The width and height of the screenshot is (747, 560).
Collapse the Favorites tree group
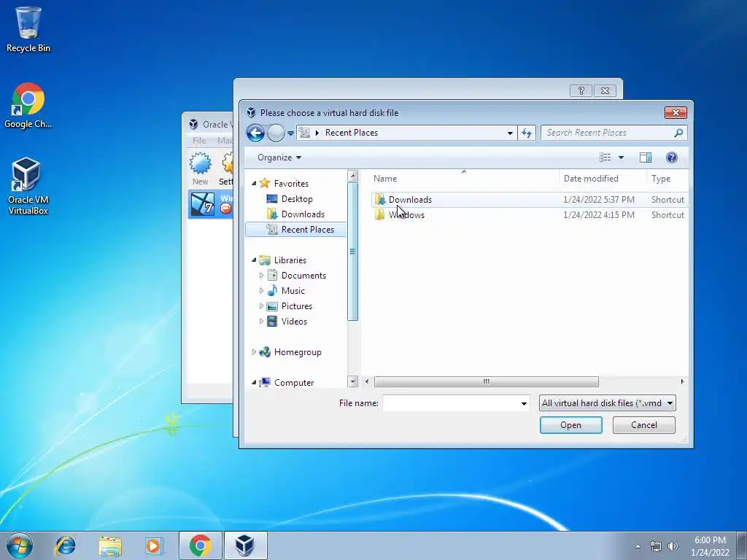point(254,183)
